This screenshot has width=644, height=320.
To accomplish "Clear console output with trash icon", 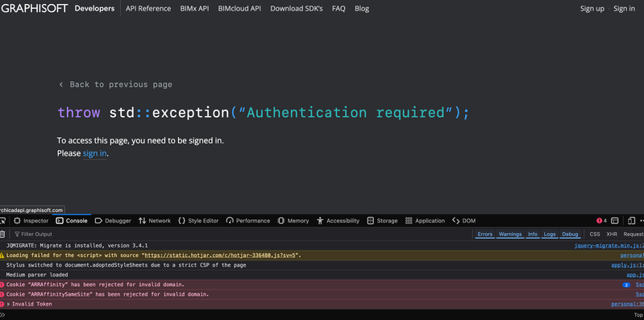I will coord(2,234).
